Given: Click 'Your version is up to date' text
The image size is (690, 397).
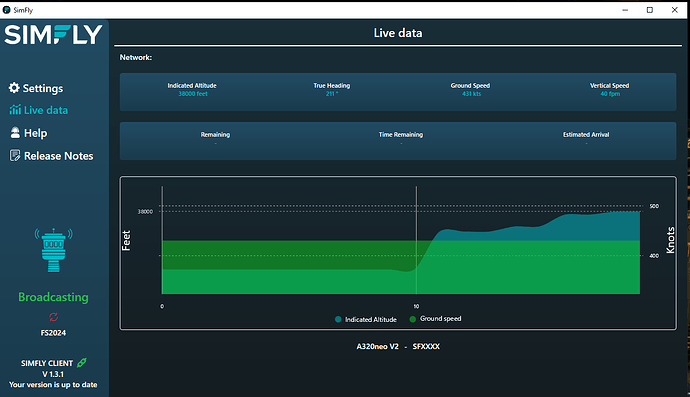Looking at the screenshot, I should (x=53, y=385).
